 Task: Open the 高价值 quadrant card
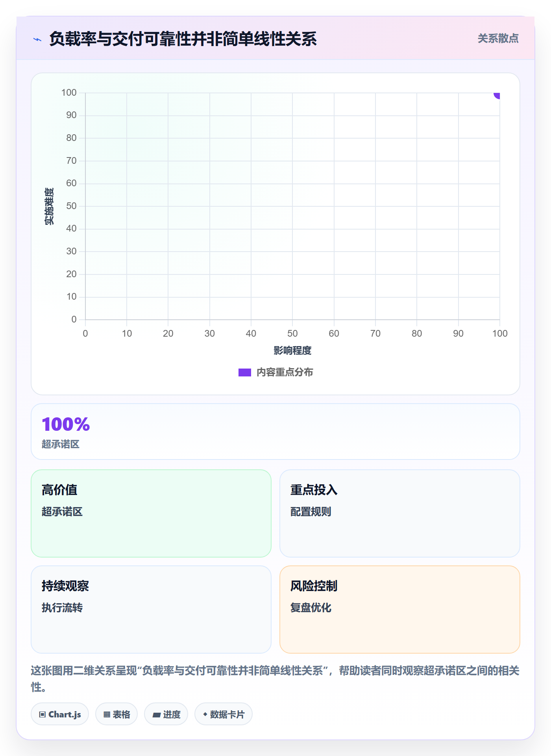151,513
